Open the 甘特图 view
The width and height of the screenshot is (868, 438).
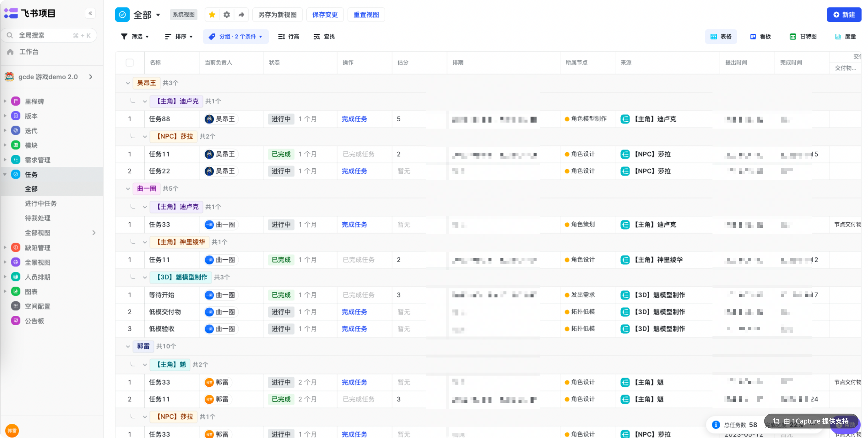pyautogui.click(x=803, y=36)
